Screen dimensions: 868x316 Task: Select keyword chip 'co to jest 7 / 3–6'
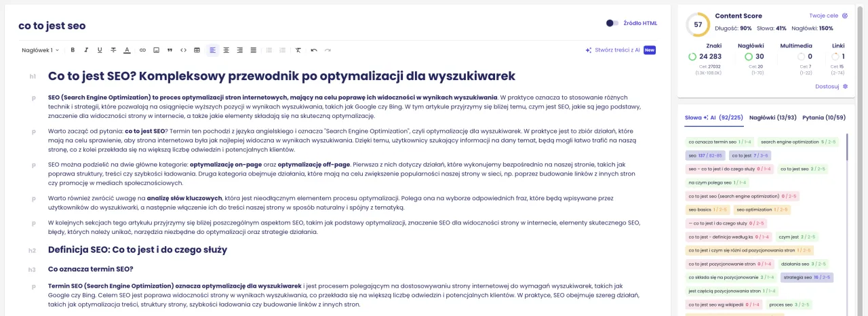pos(749,155)
